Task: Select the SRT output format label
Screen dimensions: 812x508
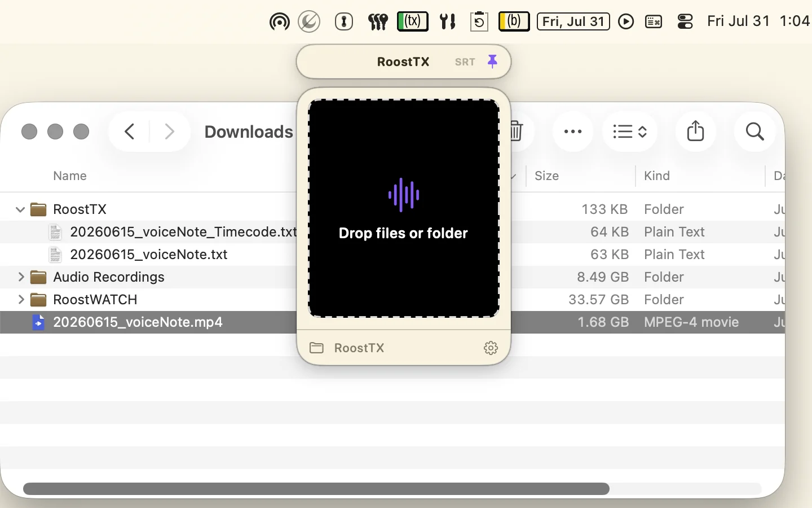Action: (x=465, y=62)
